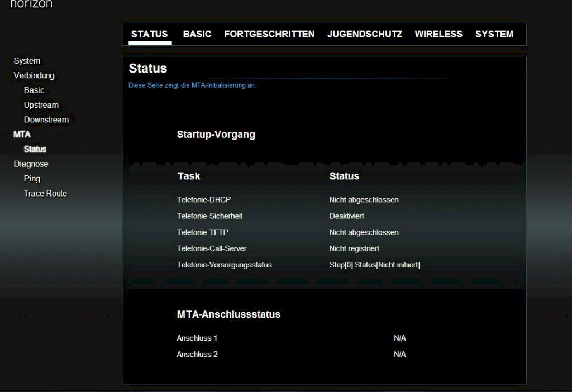
Task: Click the Telefonie-Call-Server task row
Action: [212, 248]
